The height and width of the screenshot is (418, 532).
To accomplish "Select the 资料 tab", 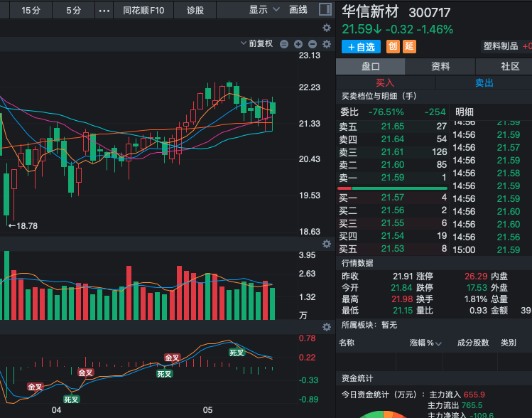I will tap(440, 66).
